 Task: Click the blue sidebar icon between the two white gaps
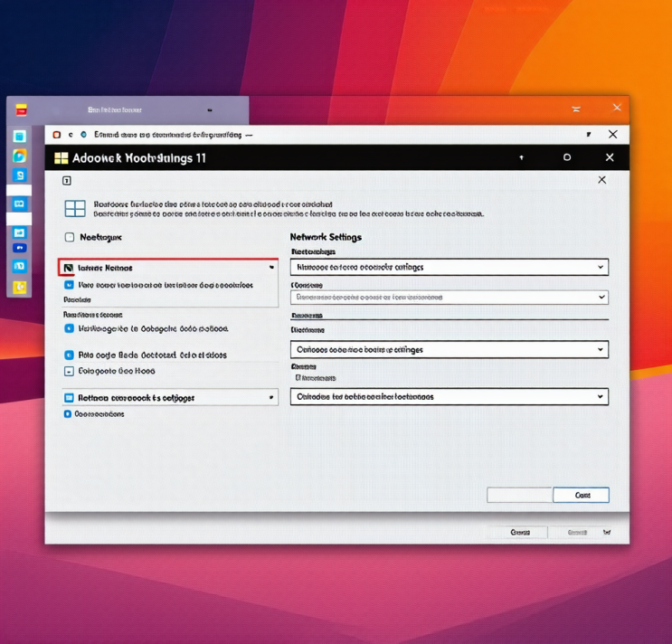pyautogui.click(x=19, y=204)
